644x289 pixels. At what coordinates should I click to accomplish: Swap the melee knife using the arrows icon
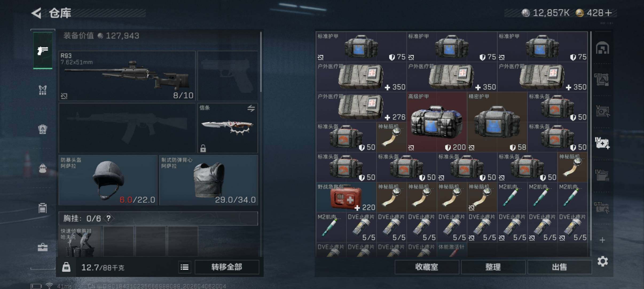pos(251,108)
